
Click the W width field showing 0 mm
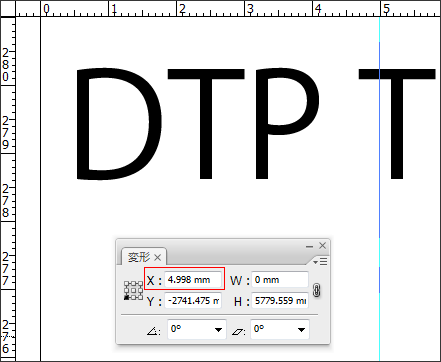point(280,280)
